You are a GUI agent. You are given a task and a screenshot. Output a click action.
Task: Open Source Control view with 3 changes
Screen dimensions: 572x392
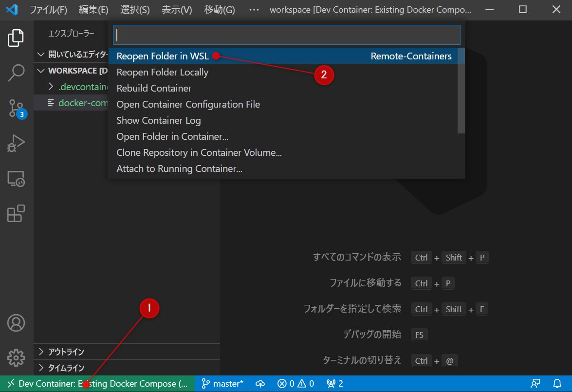(x=17, y=109)
